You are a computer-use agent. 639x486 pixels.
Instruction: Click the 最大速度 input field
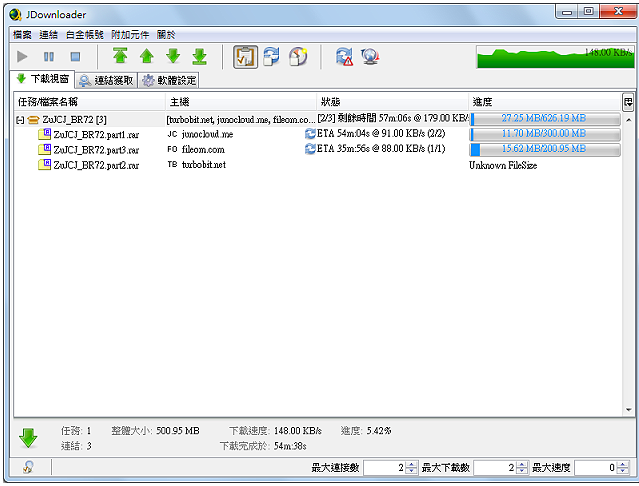[595, 468]
